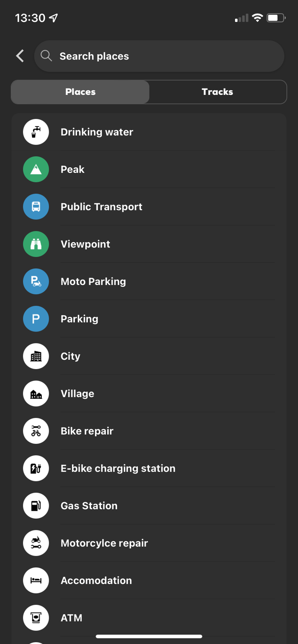The image size is (298, 644).
Task: Choose the City places category
Action: (70, 356)
